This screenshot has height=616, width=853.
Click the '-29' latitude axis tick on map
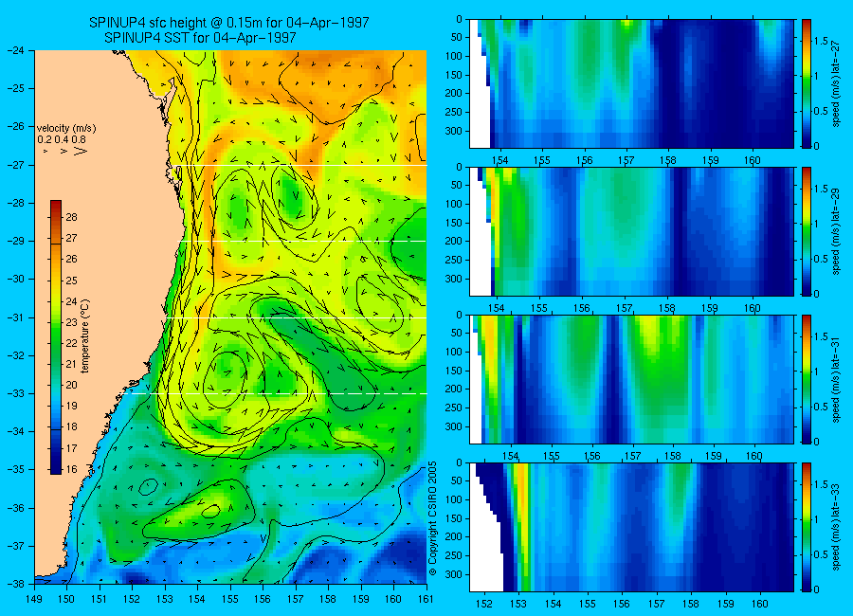pyautogui.click(x=15, y=241)
